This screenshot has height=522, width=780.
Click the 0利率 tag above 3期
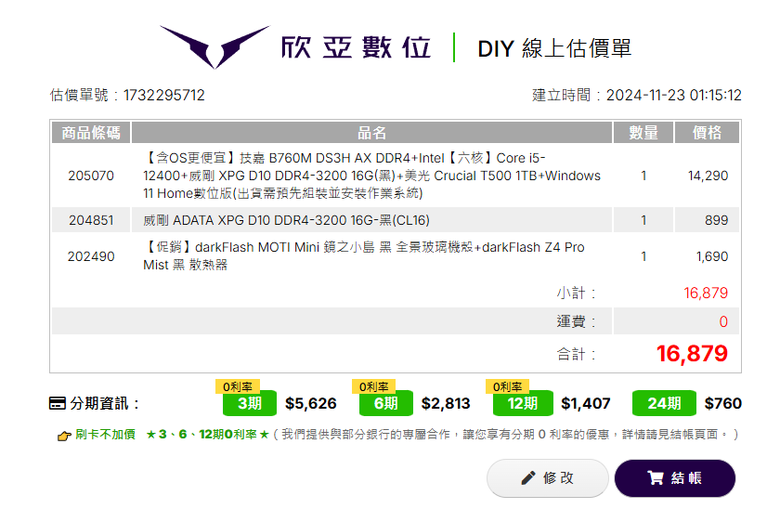click(237, 386)
